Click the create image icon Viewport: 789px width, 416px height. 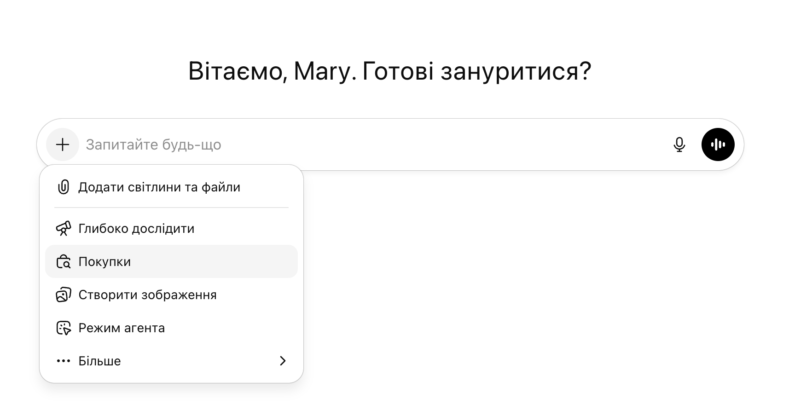(x=64, y=295)
